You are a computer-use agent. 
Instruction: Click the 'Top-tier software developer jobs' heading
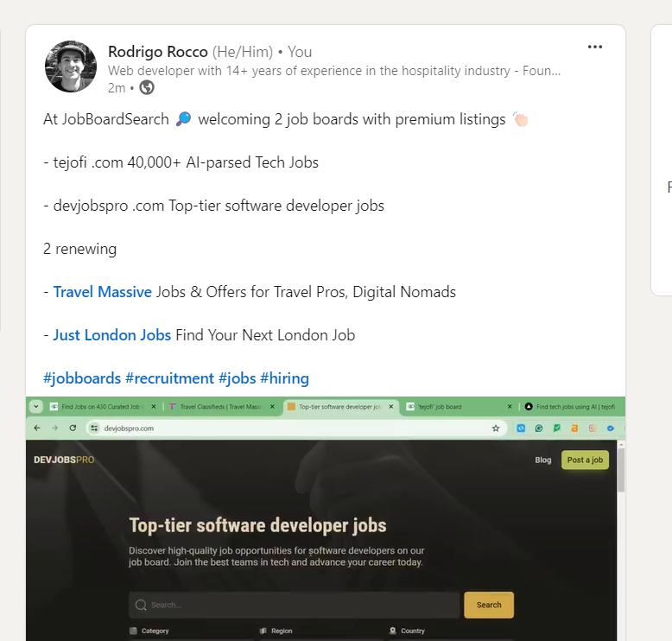click(257, 525)
